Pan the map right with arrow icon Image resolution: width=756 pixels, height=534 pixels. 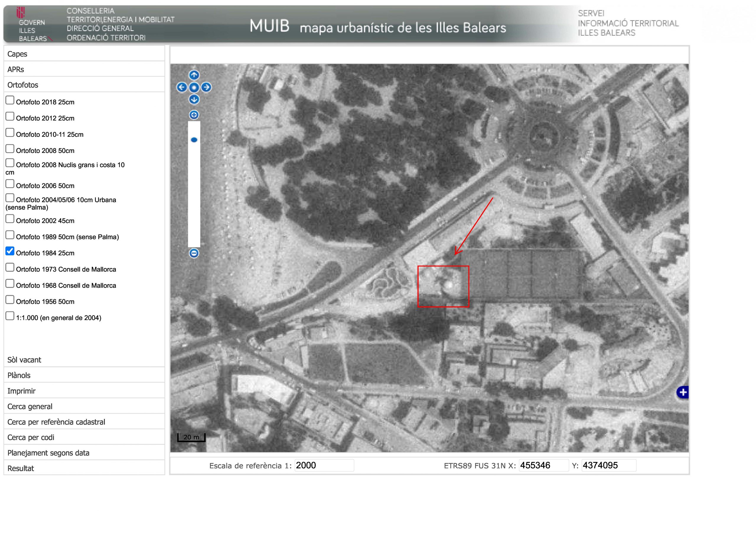pos(206,87)
